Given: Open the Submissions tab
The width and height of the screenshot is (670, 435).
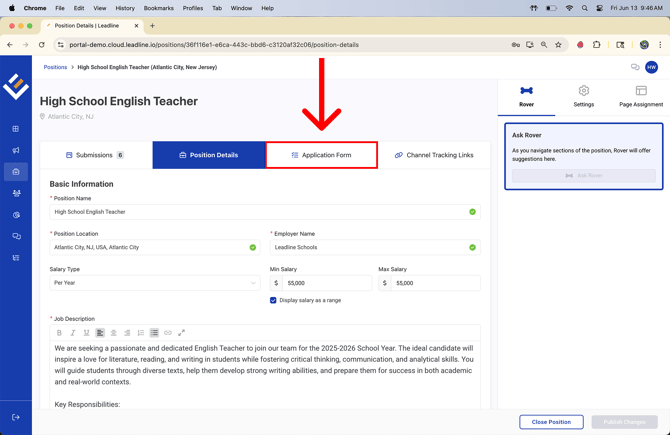Looking at the screenshot, I should tap(95, 155).
